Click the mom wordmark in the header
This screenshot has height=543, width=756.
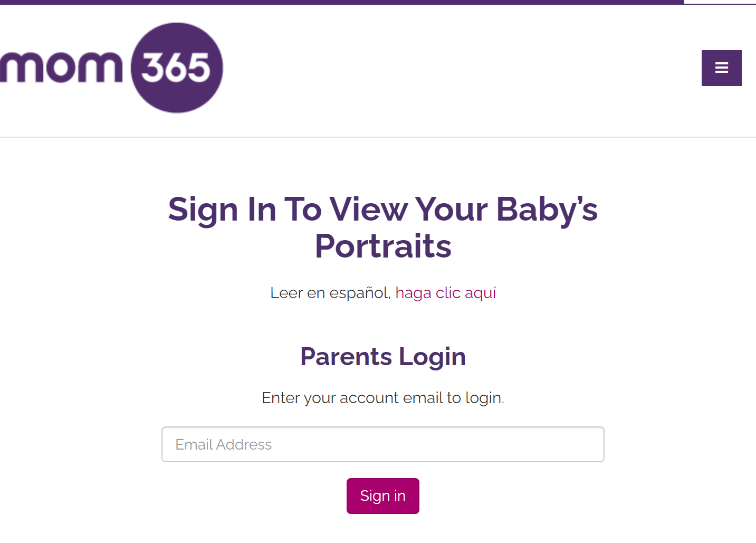[61, 66]
